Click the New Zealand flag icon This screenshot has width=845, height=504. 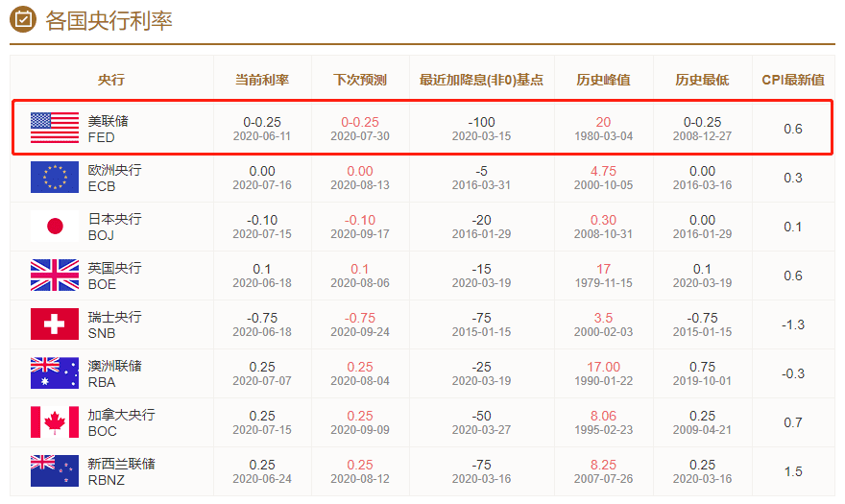coord(55,471)
